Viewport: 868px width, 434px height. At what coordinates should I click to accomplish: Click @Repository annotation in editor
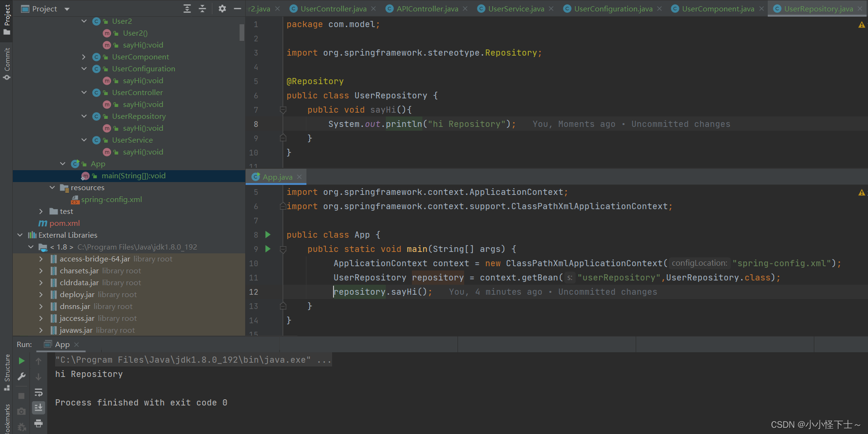coord(315,81)
